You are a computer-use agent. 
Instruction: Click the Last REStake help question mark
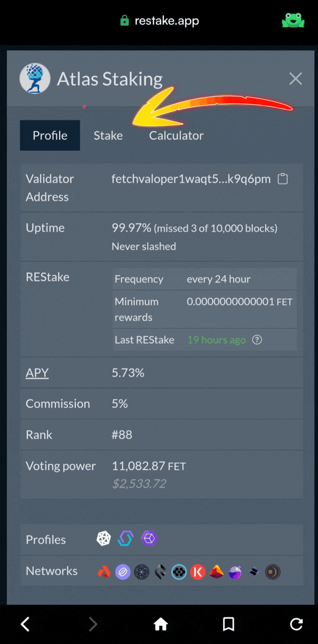click(257, 340)
